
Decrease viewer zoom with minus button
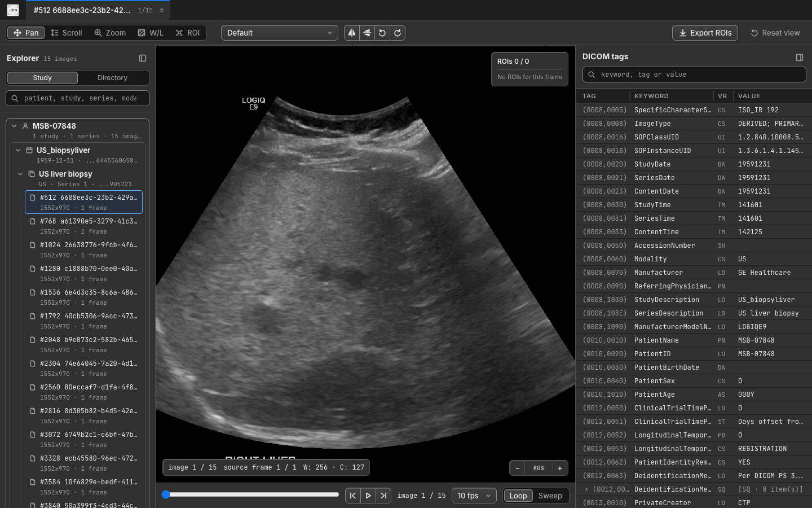pos(518,468)
